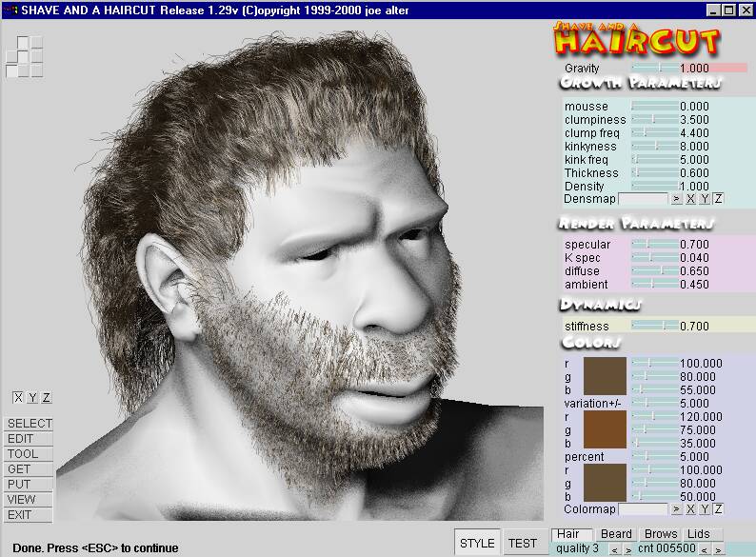
Task: Toggle Colormap Z button
Action: (x=719, y=509)
